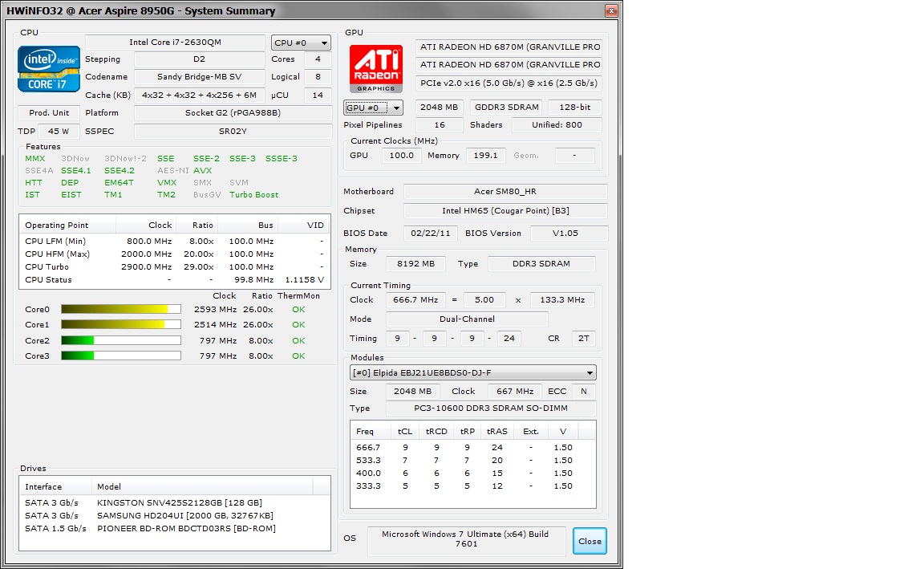
Task: Click the 128-bit GPU bus width field
Action: coord(574,108)
